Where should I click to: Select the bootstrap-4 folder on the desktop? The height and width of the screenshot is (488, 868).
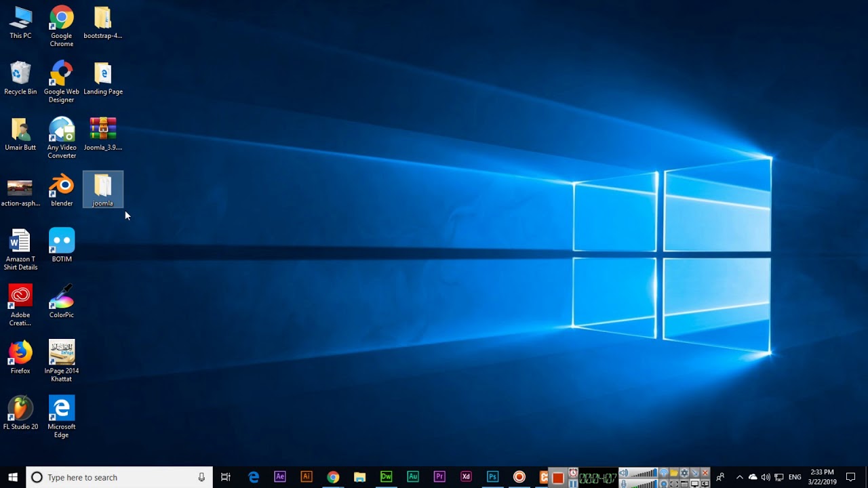pyautogui.click(x=102, y=22)
